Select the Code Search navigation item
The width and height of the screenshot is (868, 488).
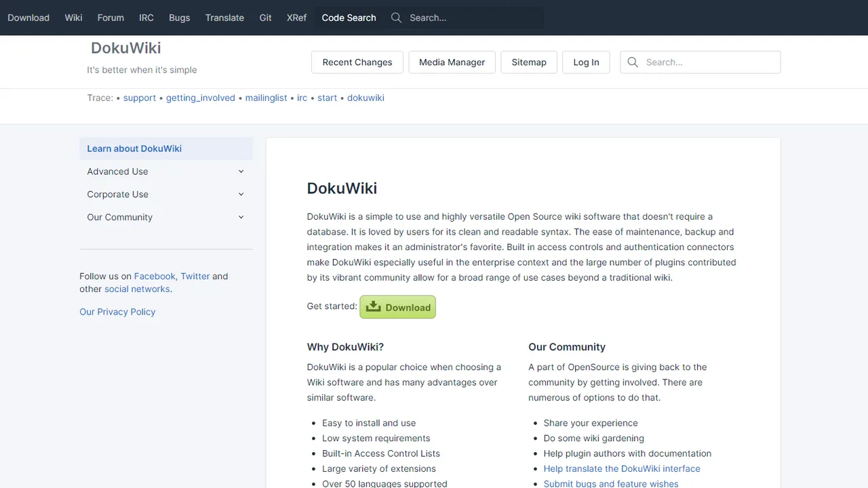(x=349, y=18)
